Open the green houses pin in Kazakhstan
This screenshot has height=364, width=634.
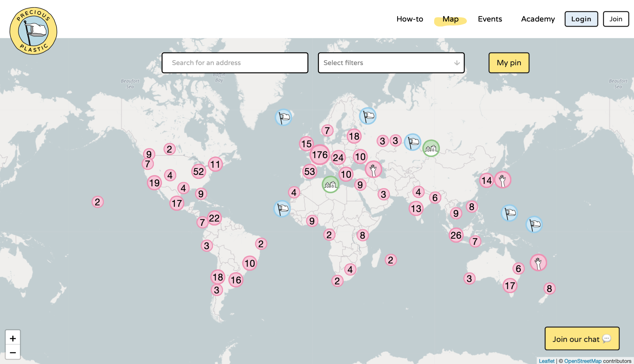(x=431, y=148)
